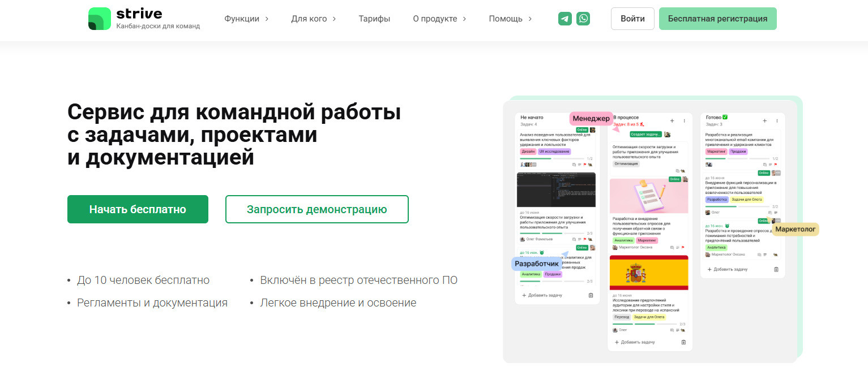
Task: Click the Оптимизация tag
Action: point(626,164)
